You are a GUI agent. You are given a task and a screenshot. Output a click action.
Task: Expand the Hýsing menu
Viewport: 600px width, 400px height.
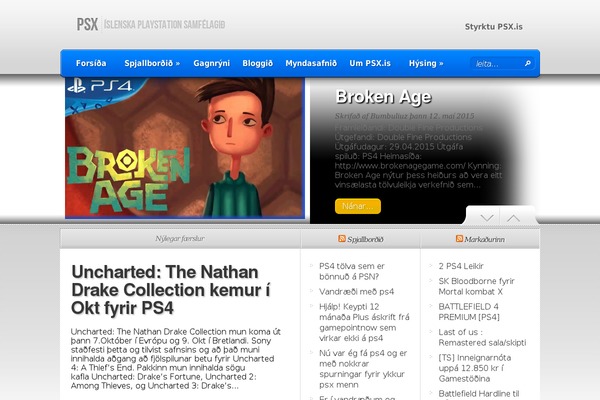[426, 63]
